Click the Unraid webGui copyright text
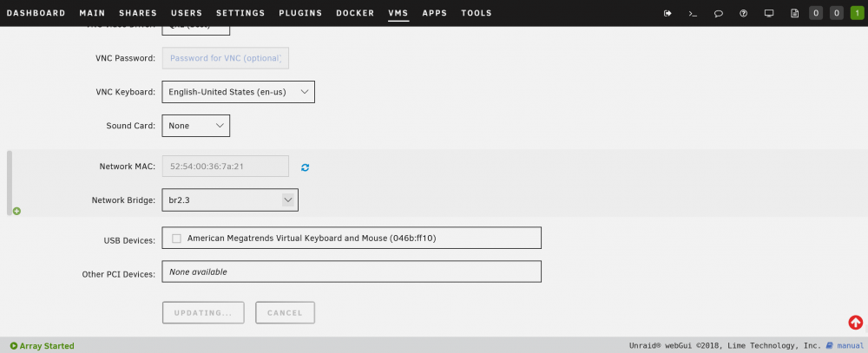This screenshot has height=353, width=868. (725, 346)
